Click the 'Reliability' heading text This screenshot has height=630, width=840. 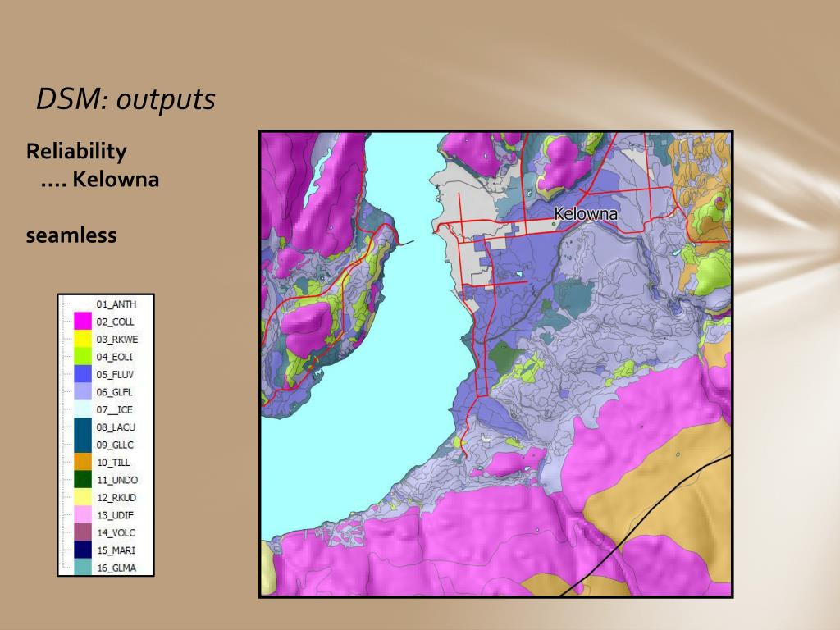76,152
